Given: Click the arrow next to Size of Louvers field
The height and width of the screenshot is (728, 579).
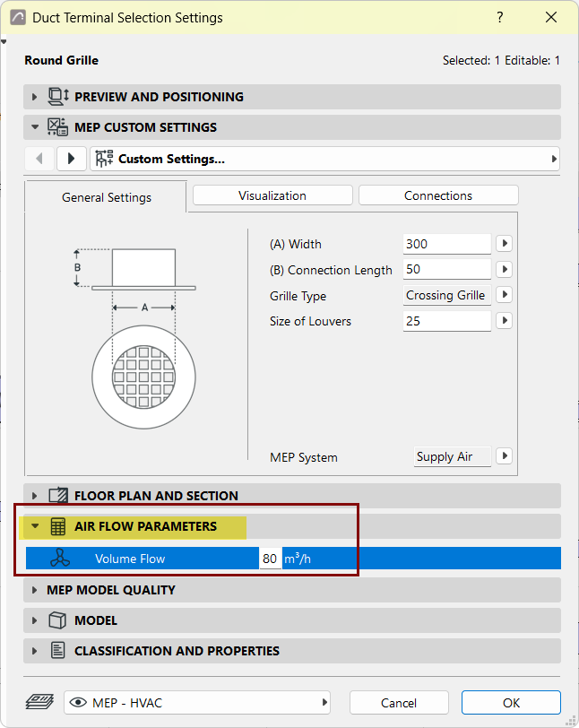Looking at the screenshot, I should (504, 320).
